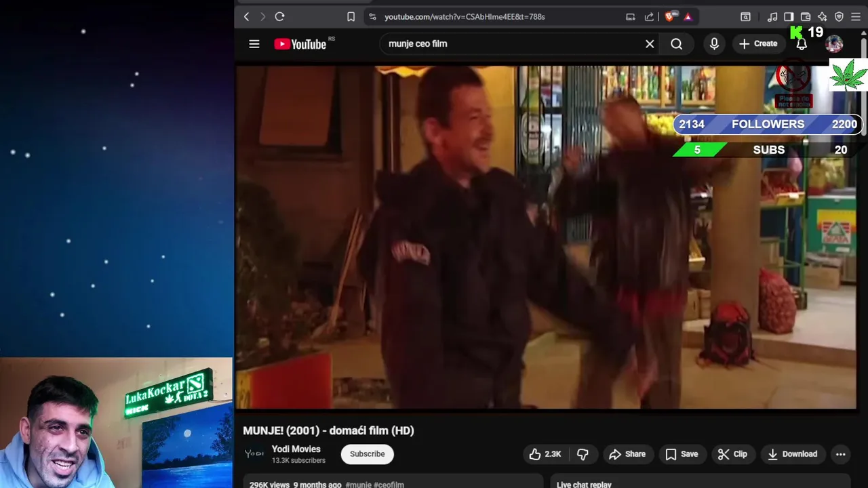
Task: Open the browser main menu
Action: coord(856,17)
